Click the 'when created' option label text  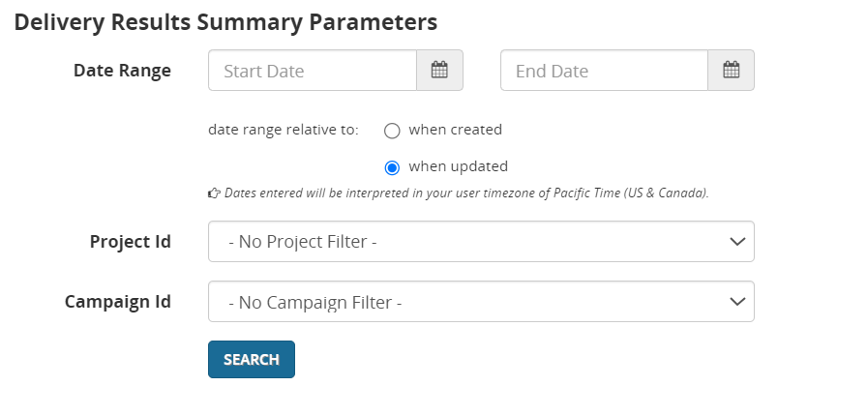[455, 130]
